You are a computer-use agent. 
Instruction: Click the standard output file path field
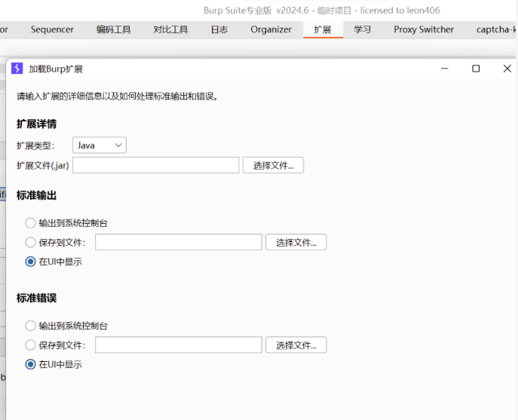point(179,242)
